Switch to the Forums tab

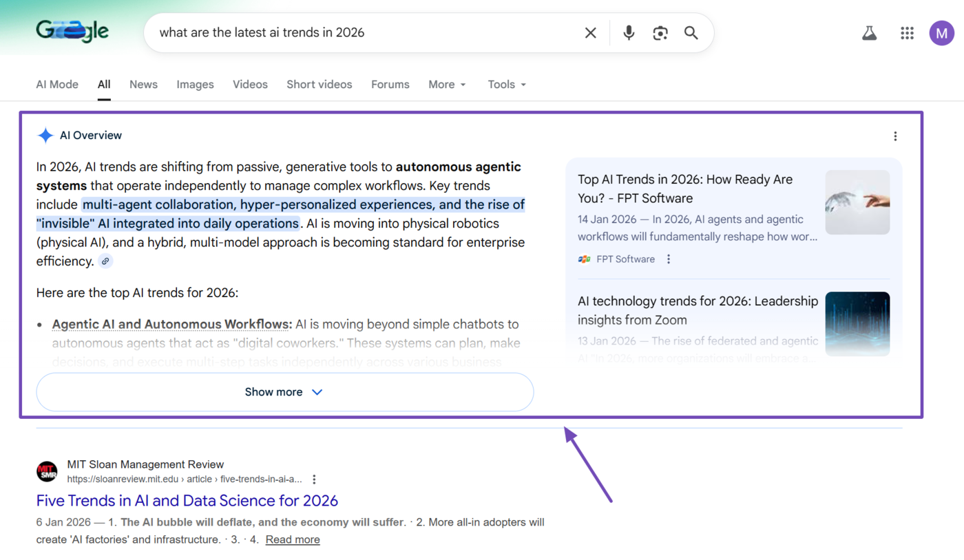pyautogui.click(x=390, y=85)
